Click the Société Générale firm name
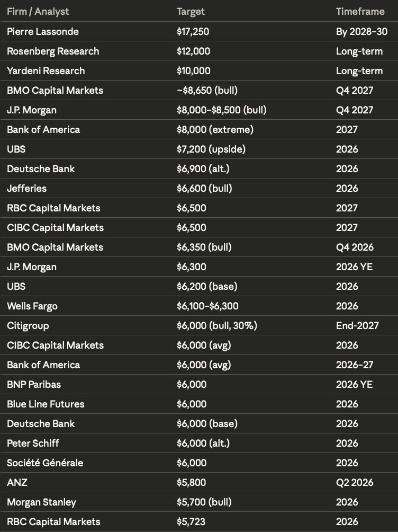 [45, 463]
